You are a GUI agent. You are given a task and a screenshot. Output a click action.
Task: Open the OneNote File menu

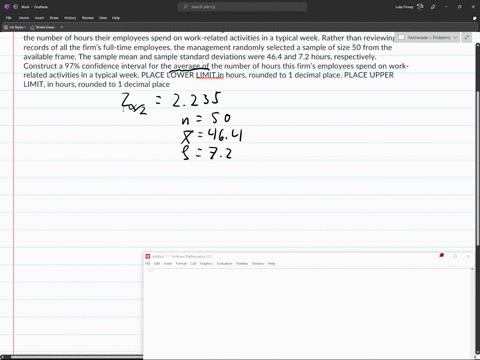[x=9, y=18]
